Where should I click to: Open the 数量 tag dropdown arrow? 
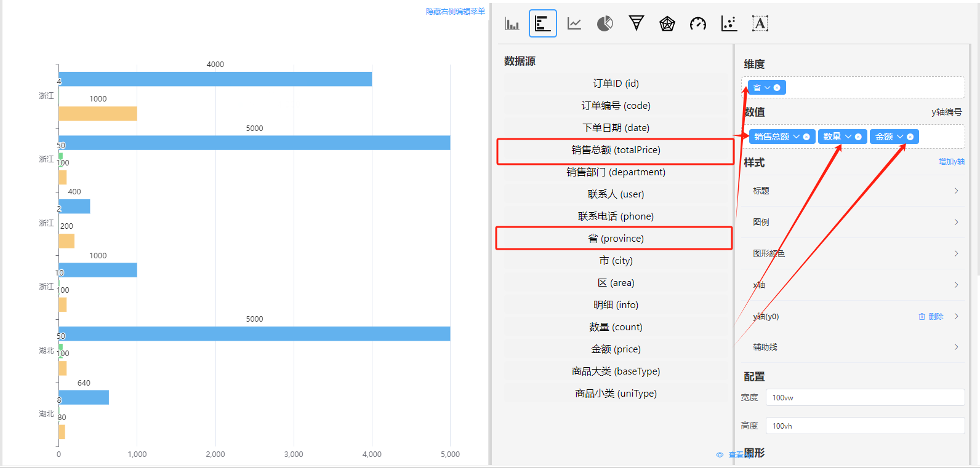tap(848, 137)
